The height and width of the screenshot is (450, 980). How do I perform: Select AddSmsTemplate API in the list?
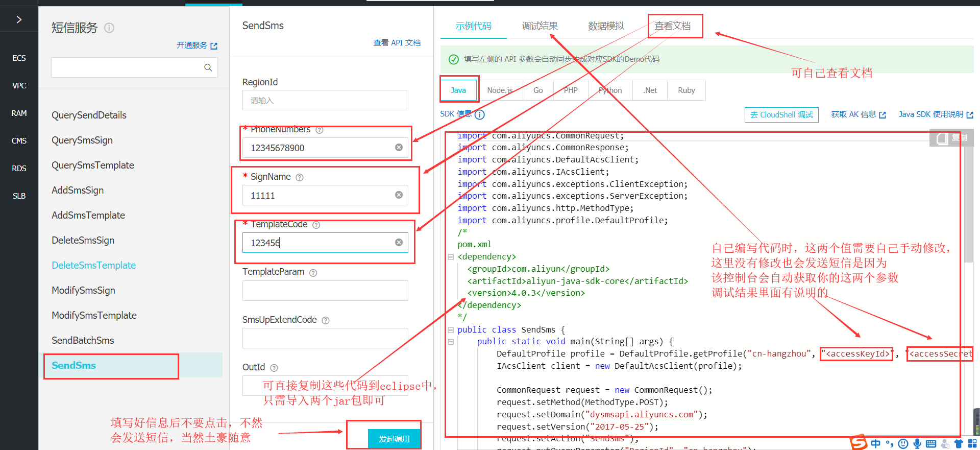(88, 215)
